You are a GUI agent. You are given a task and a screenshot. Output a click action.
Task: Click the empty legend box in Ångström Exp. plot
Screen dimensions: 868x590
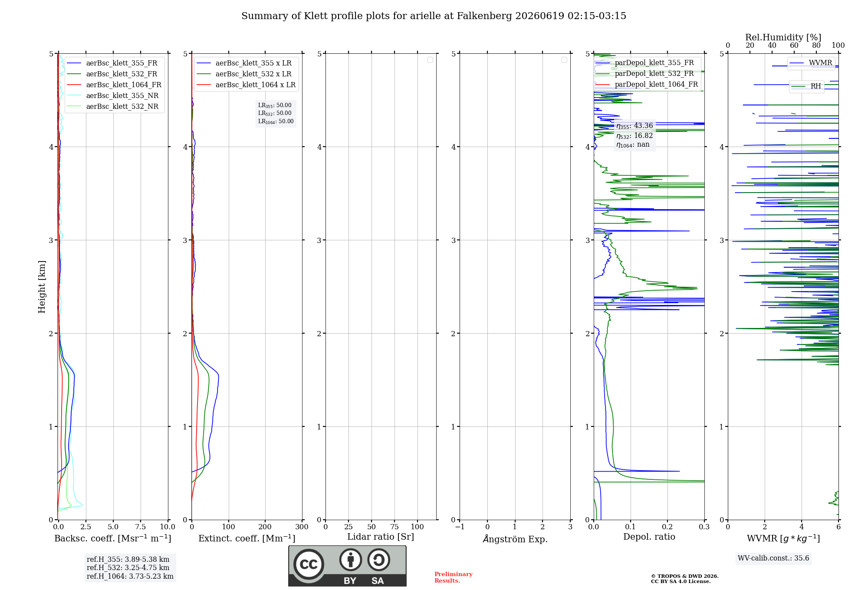564,60
